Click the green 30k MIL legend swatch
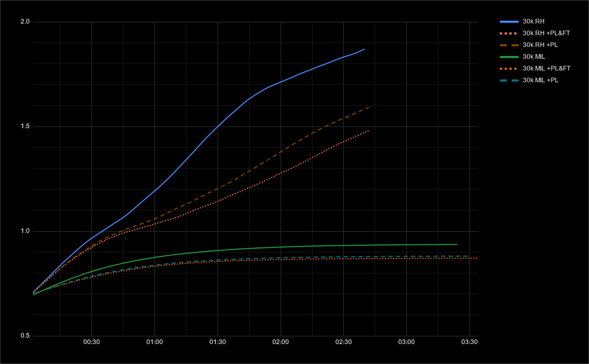The image size is (589, 364). (x=509, y=57)
